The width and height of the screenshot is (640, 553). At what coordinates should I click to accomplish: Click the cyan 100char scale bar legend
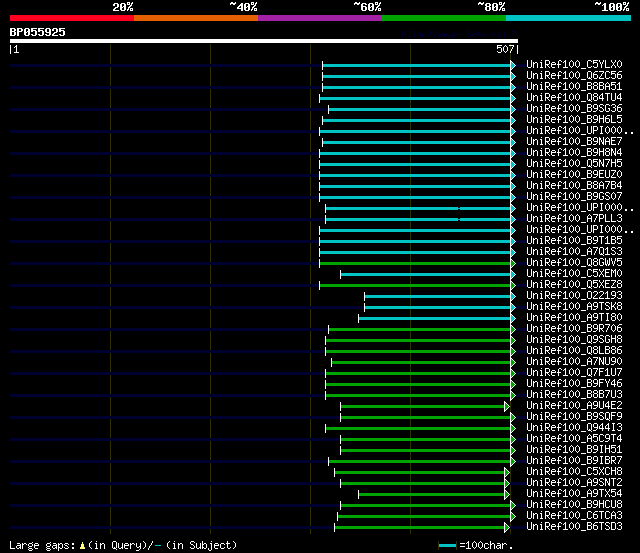[x=447, y=546]
